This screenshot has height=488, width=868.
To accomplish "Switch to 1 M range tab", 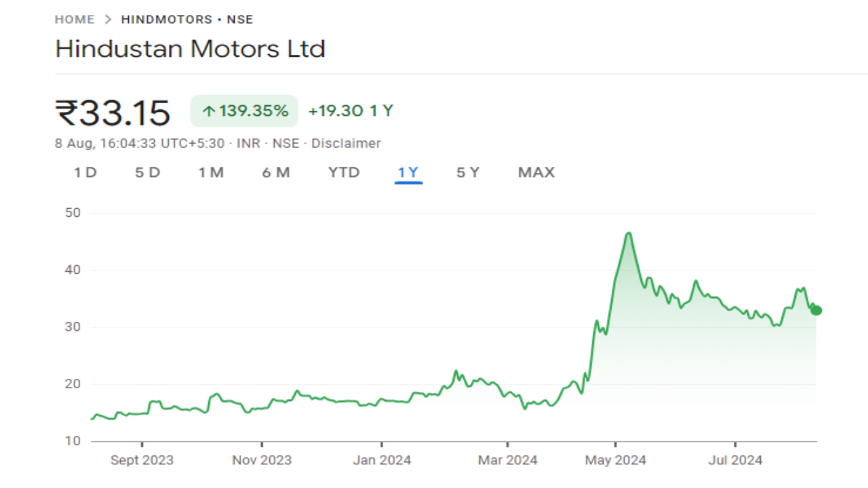I will point(211,172).
